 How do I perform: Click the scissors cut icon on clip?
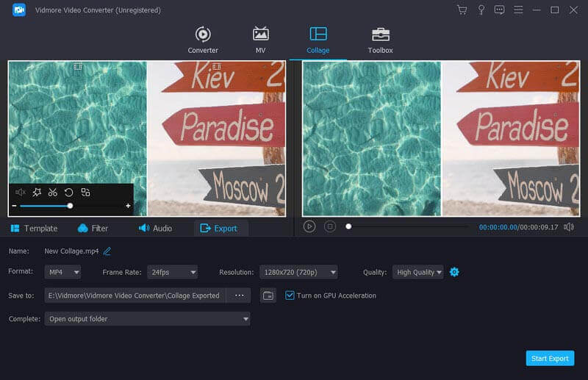52,193
